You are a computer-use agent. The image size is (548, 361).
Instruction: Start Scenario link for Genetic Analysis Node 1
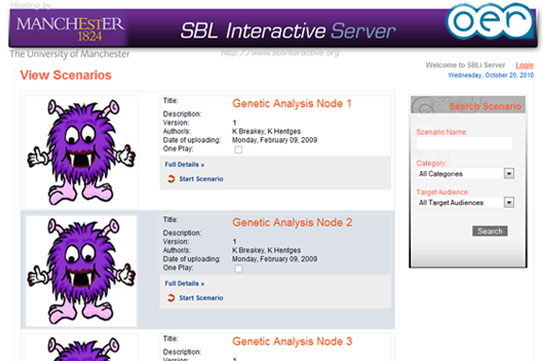pos(201,179)
